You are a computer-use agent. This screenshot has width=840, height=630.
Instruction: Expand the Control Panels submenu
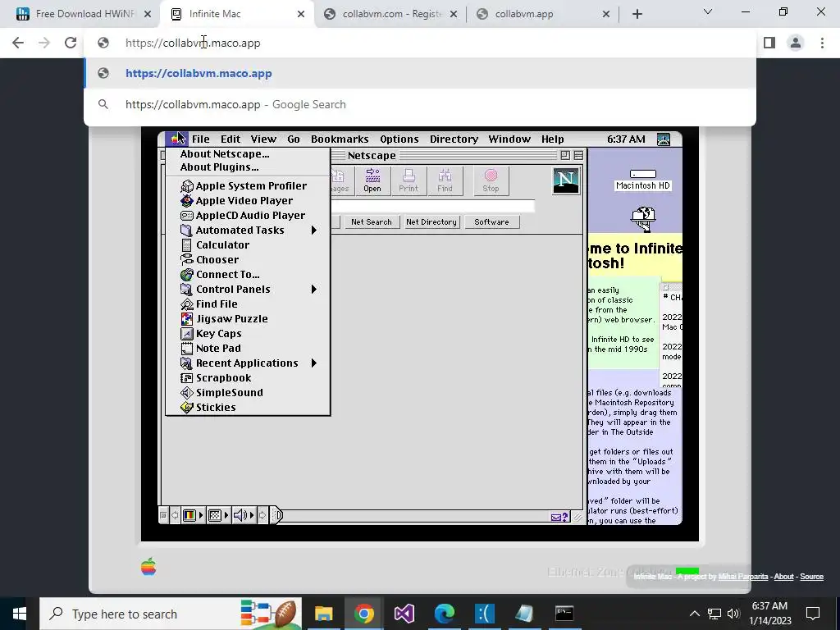coord(248,290)
